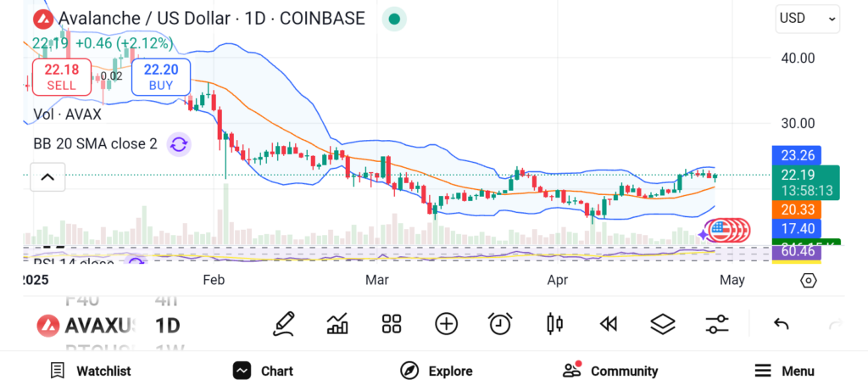The width and height of the screenshot is (868, 391).
Task: Open the Watchlist tab
Action: pos(90,371)
